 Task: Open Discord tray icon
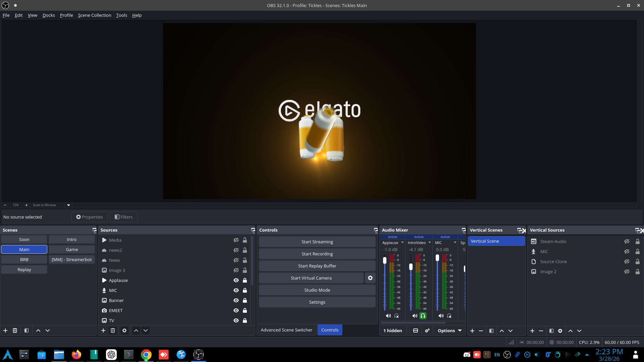[x=467, y=355]
